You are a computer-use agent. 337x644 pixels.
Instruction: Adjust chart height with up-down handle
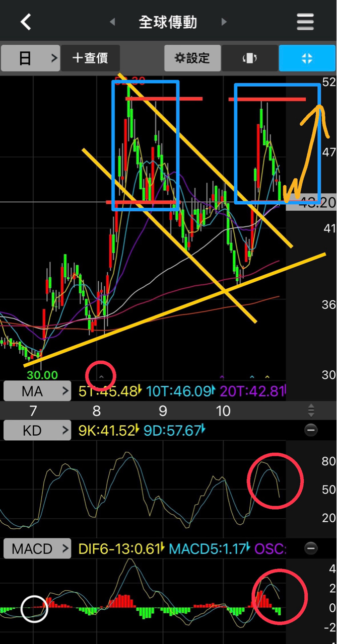pos(311,410)
